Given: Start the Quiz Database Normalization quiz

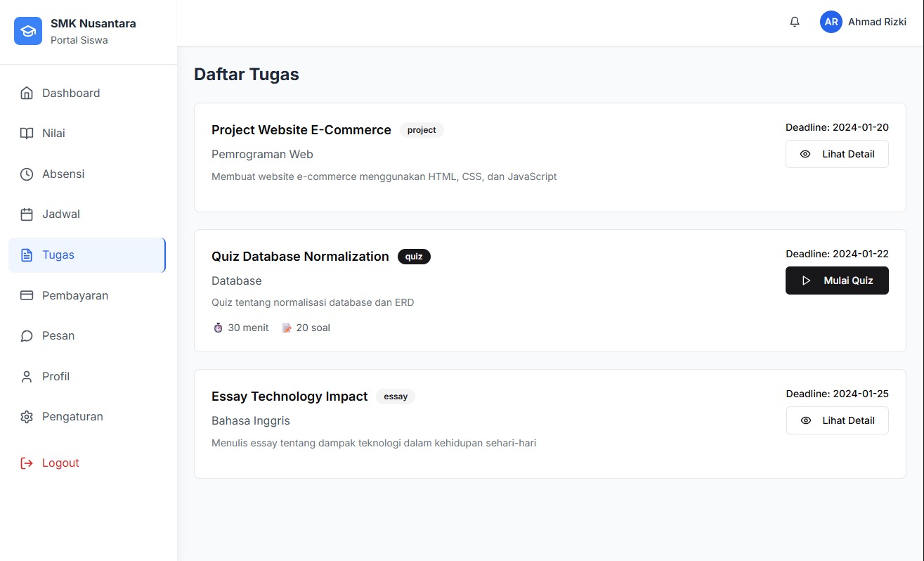Looking at the screenshot, I should tap(836, 280).
